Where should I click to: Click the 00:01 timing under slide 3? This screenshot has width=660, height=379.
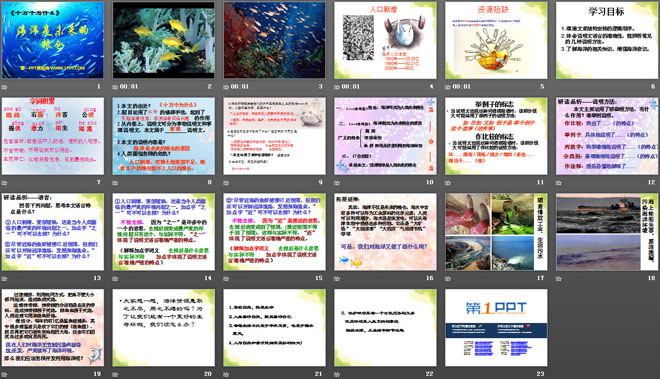pos(240,87)
